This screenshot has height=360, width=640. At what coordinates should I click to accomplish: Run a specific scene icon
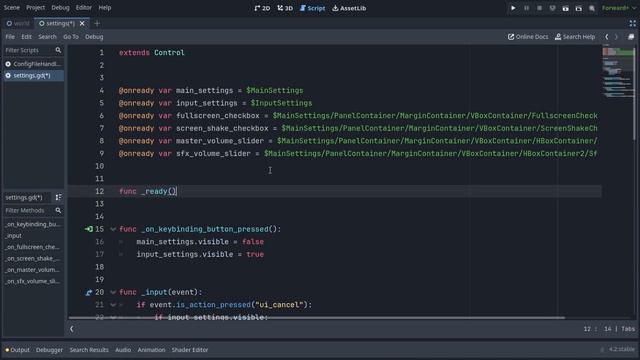[578, 8]
